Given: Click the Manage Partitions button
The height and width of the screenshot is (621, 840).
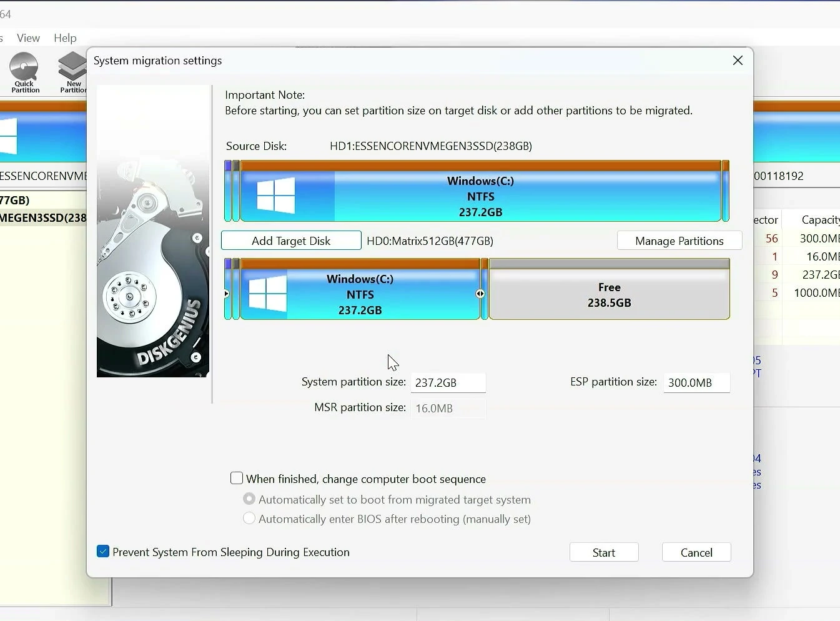Looking at the screenshot, I should coord(679,241).
